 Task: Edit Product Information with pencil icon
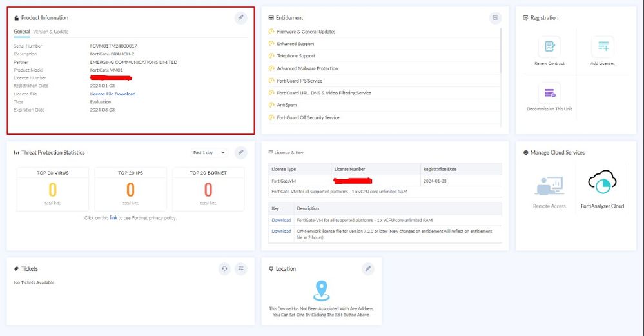click(241, 17)
